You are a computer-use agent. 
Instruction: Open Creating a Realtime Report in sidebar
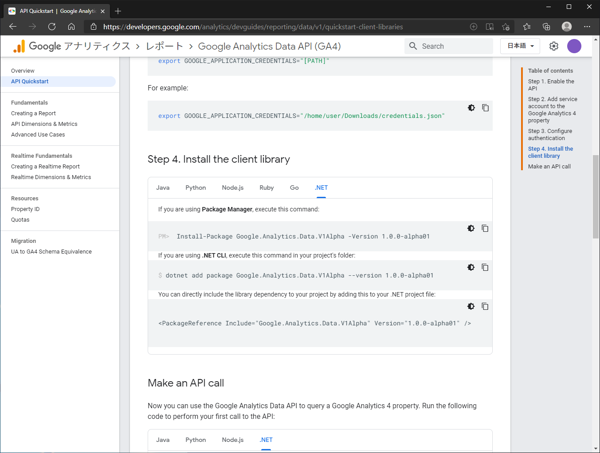click(45, 167)
